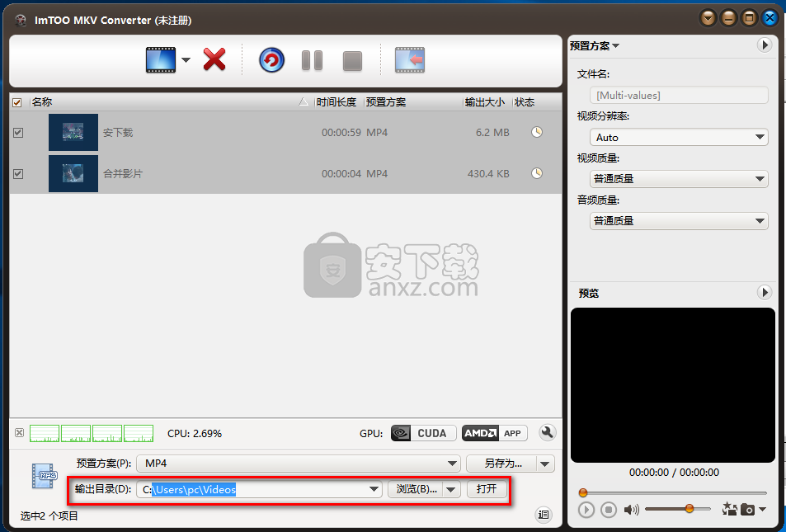
Task: Click the snapshot folder settings icon
Action: [729, 509]
